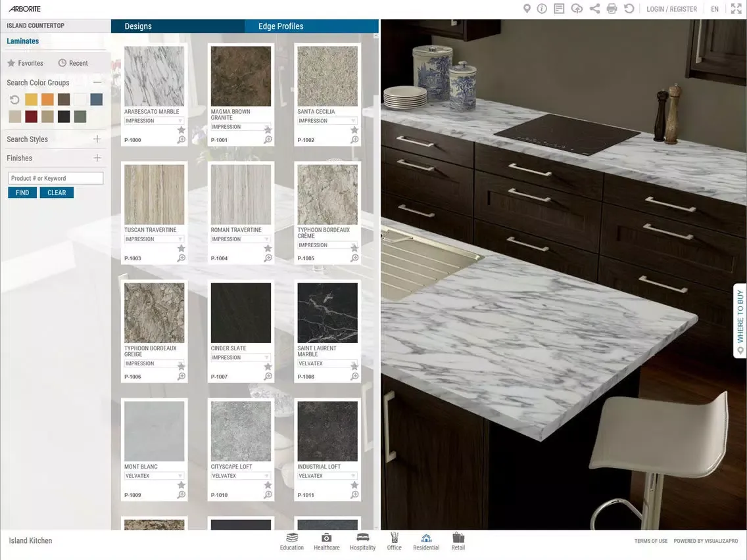The width and height of the screenshot is (747, 560).
Task: Zoom magnifier for Tuscan Travertine P-1003
Action: pyautogui.click(x=181, y=258)
